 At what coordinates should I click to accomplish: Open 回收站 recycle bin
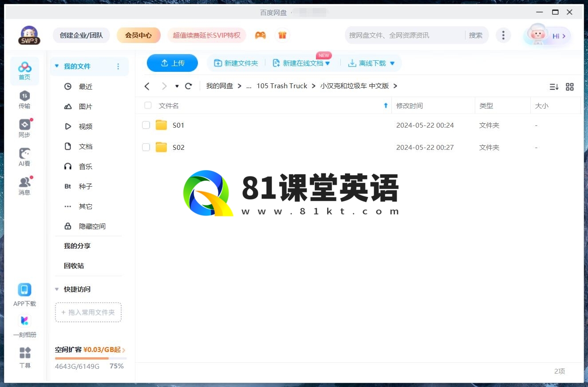pyautogui.click(x=74, y=266)
